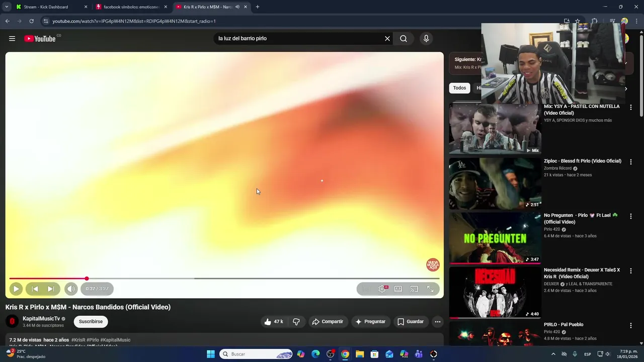Open the more actions three-dot menu
The width and height of the screenshot is (644, 362).
tap(437, 322)
